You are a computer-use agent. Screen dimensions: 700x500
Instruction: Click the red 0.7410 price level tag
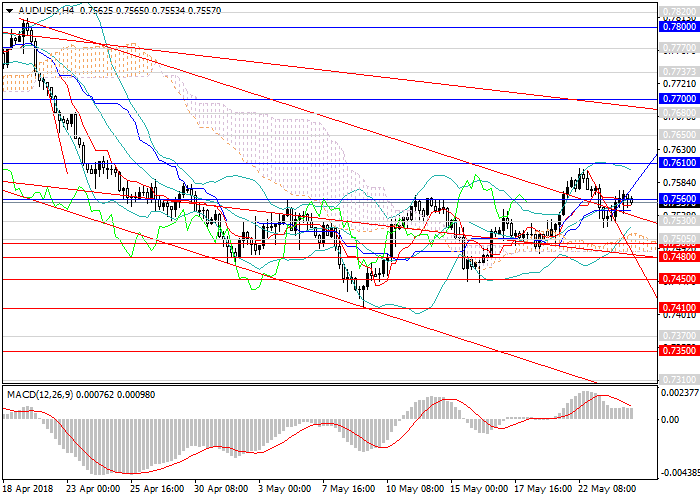point(678,308)
